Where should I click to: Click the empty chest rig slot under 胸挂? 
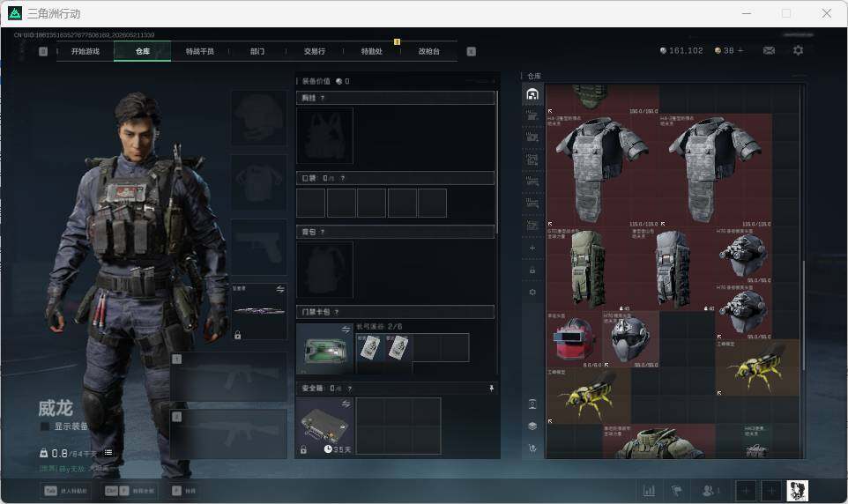324,135
